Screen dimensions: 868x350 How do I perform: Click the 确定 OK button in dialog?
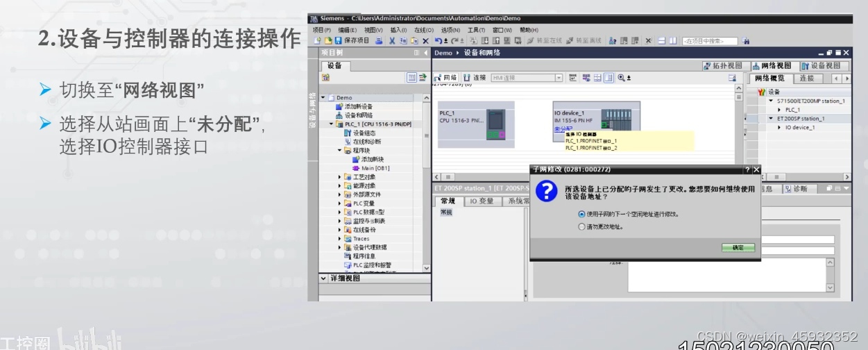pos(738,248)
